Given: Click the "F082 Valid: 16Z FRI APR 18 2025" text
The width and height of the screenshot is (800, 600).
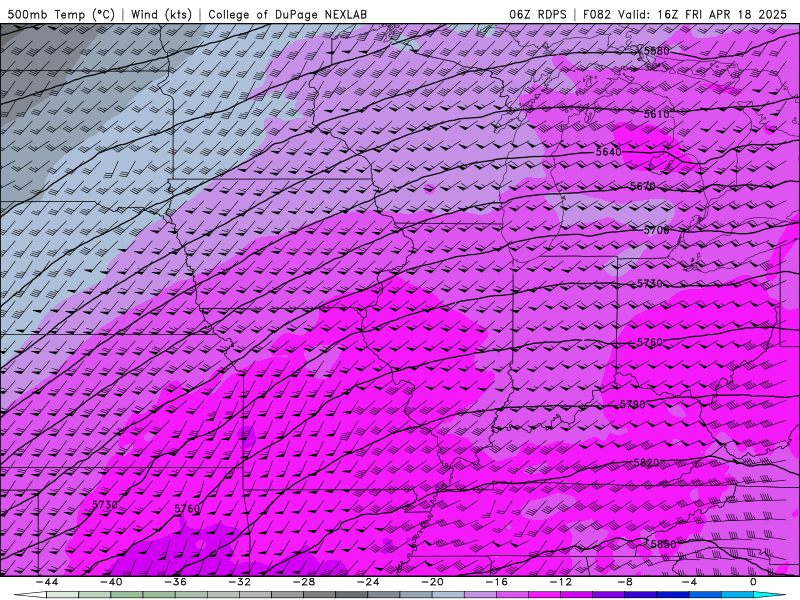Looking at the screenshot, I should pos(685,14).
